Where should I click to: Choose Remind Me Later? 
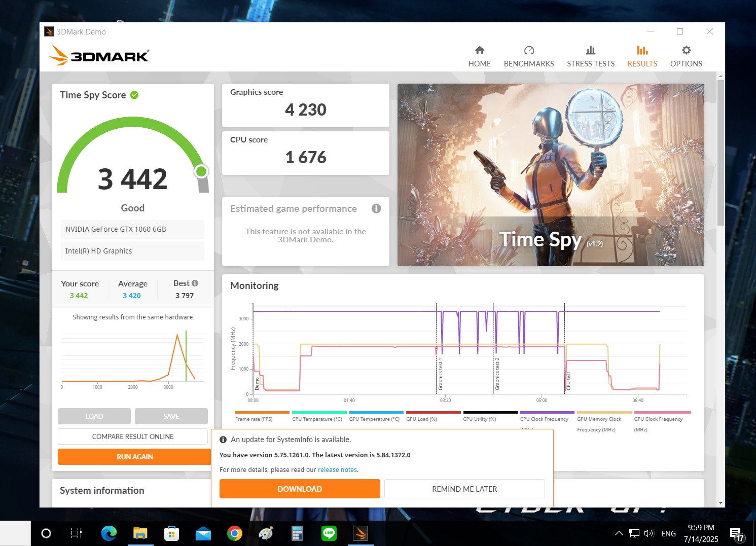coord(464,489)
